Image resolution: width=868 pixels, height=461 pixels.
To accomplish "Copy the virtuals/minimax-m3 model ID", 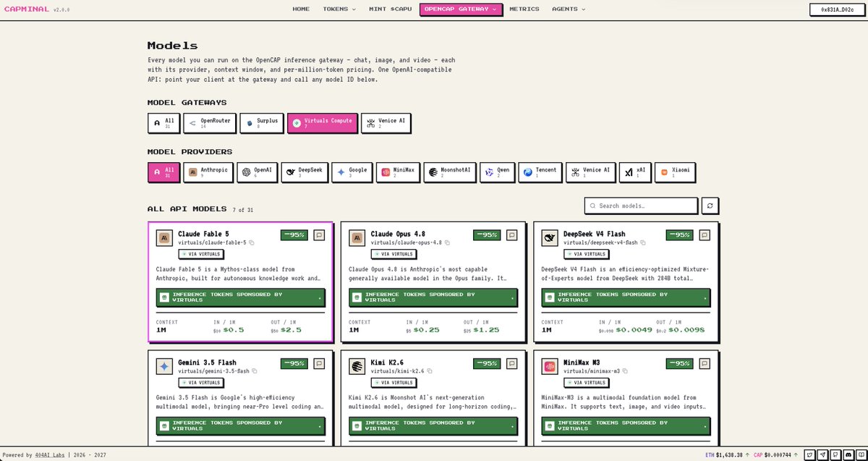I will pyautogui.click(x=626, y=371).
